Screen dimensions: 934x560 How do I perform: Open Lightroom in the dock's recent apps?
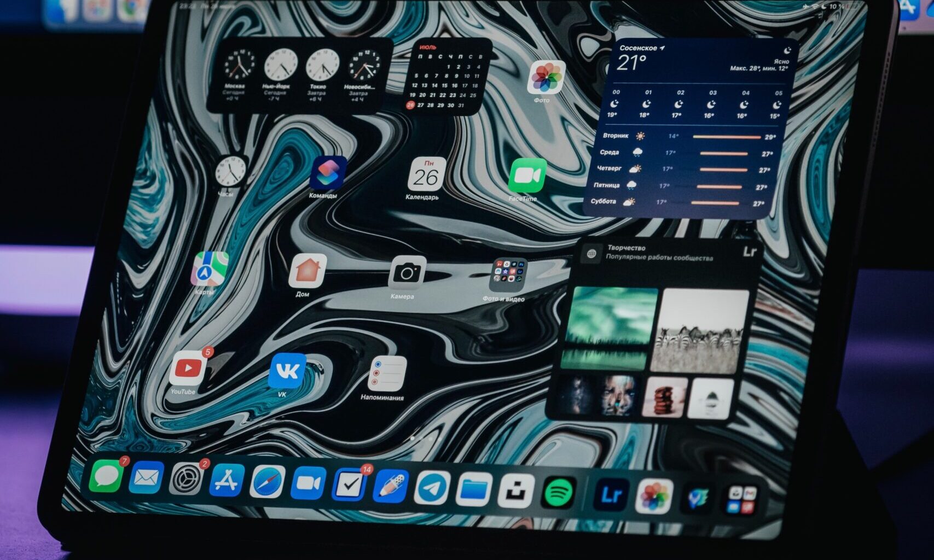tap(611, 495)
